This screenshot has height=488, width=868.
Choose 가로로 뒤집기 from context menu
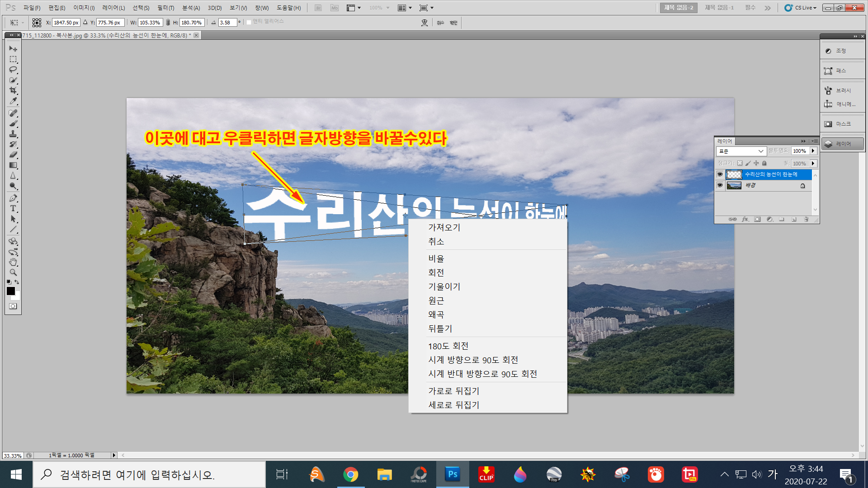pyautogui.click(x=453, y=391)
